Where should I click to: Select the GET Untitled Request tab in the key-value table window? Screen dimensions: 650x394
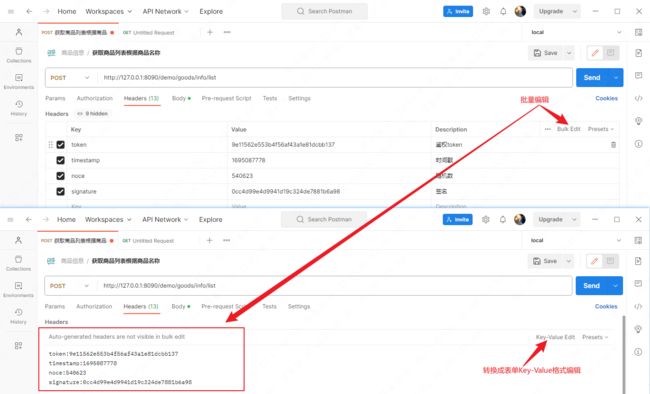pos(148,32)
